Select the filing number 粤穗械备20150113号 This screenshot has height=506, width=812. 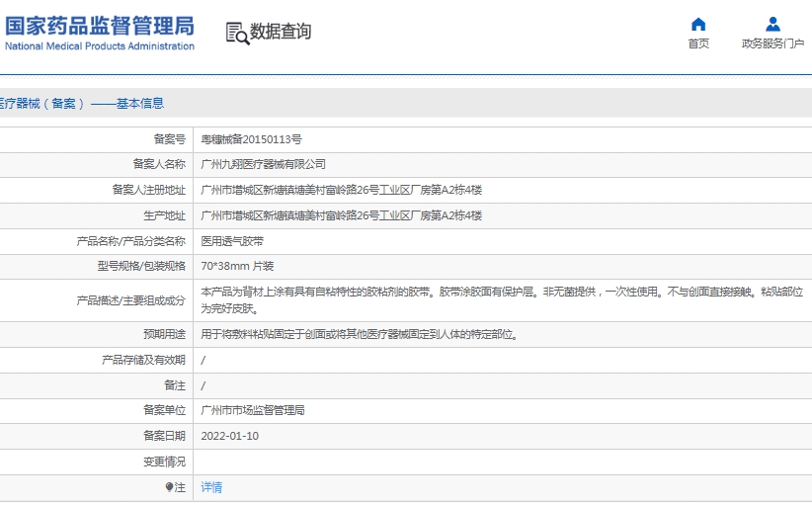click(251, 139)
